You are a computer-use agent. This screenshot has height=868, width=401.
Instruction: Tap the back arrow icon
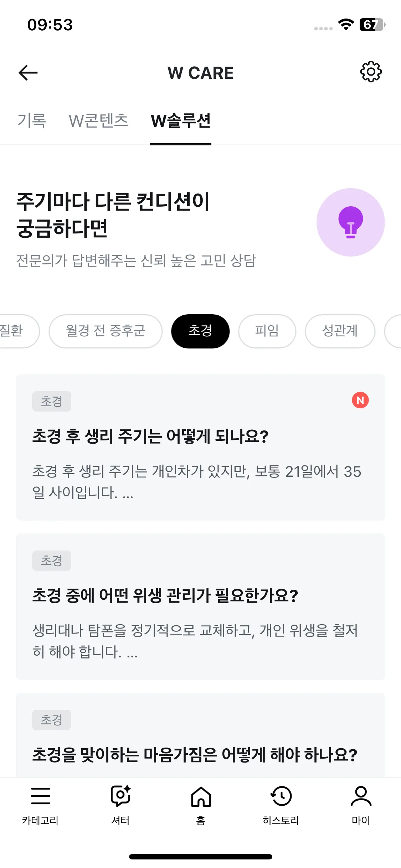28,73
